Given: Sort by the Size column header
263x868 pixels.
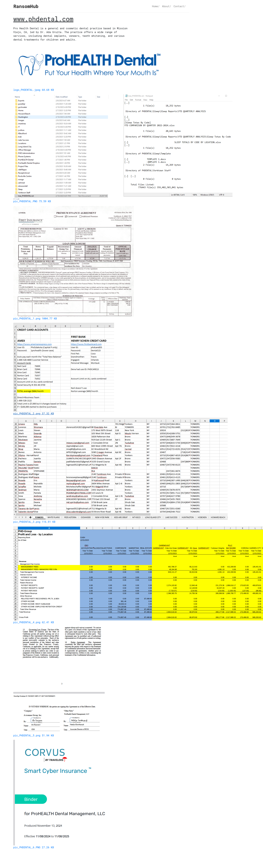Looking at the screenshot, I should coord(99,97).
